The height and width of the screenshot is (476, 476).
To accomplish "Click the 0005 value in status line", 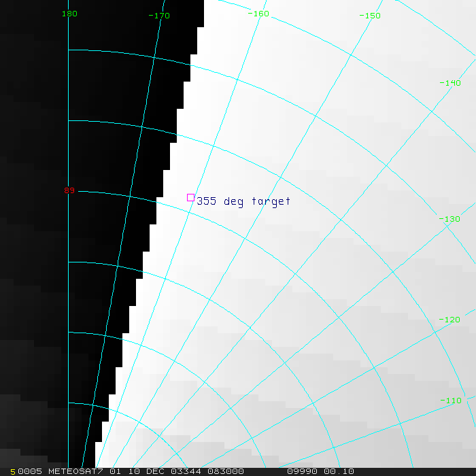I will (x=30, y=471).
